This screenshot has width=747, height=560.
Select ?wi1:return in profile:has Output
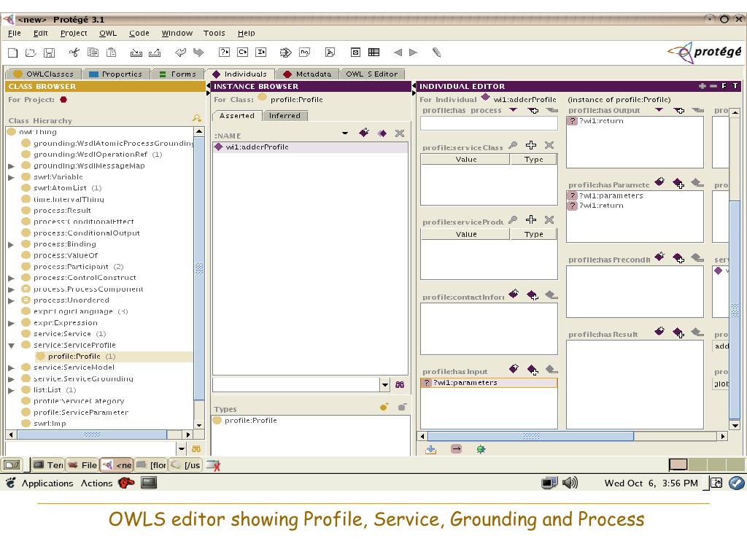601,121
